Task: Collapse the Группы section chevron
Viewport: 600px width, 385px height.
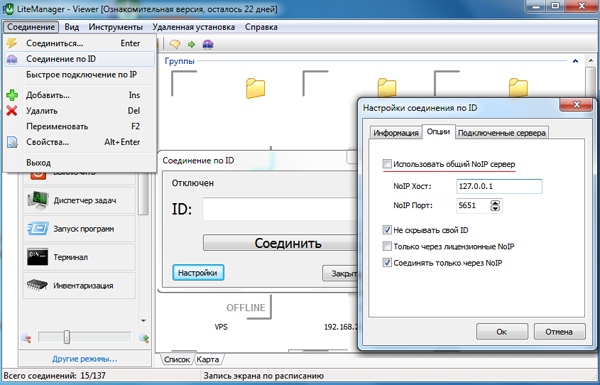Action: click(575, 61)
